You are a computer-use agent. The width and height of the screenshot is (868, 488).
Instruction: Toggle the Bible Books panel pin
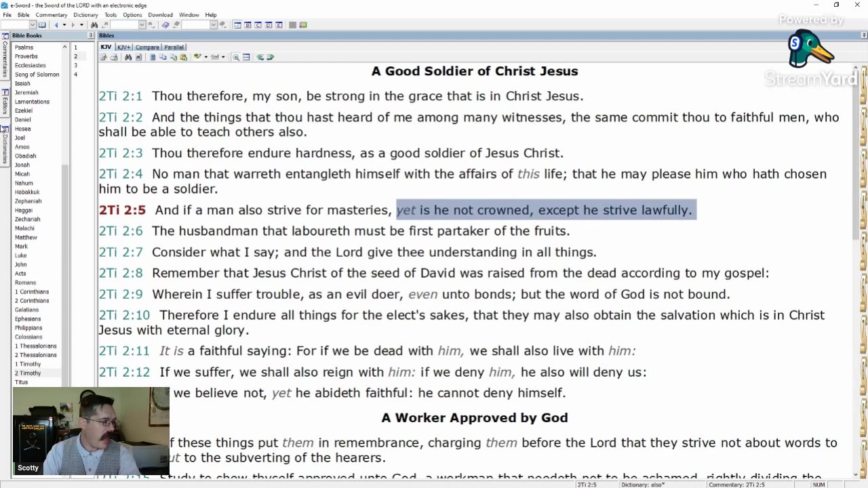coord(91,35)
